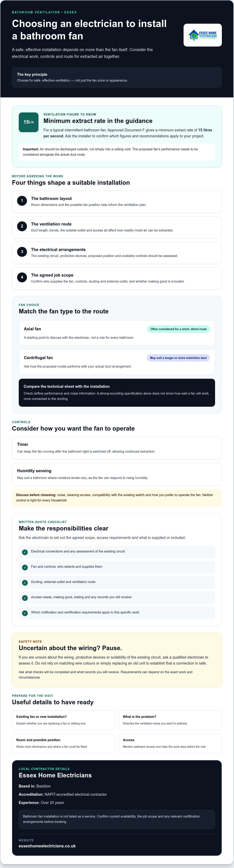Viewport: 234px width, 868px height.
Task: Select number 1 circle for bathroom layout
Action: (22, 201)
